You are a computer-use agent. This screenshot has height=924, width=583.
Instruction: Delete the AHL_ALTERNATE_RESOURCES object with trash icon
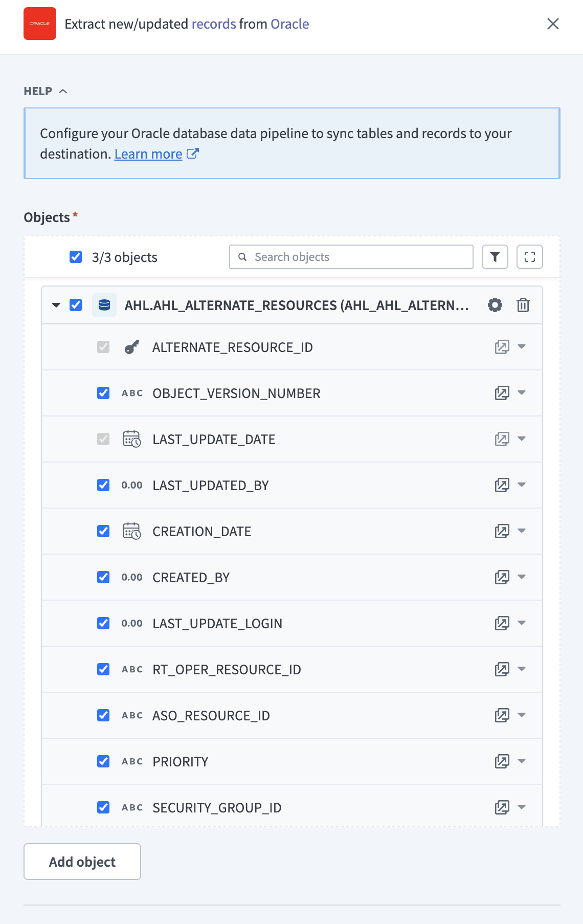click(x=523, y=305)
